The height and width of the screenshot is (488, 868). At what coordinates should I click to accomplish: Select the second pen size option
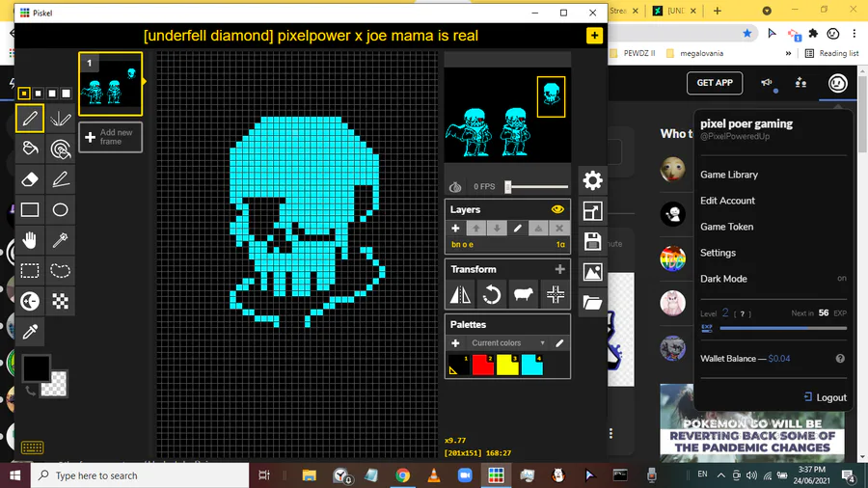coord(38,93)
